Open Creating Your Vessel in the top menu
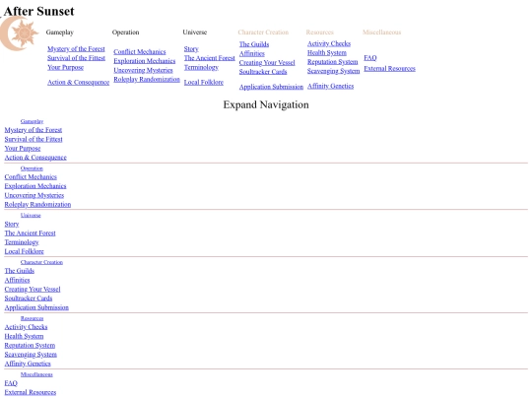 (x=267, y=63)
